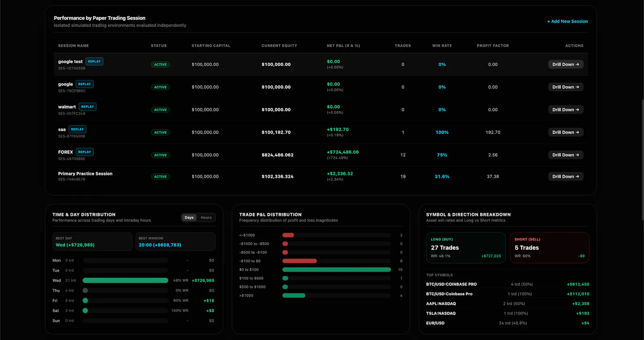Click ACTIVE status of Primary Practice Session
This screenshot has width=644, height=340.
[160, 177]
